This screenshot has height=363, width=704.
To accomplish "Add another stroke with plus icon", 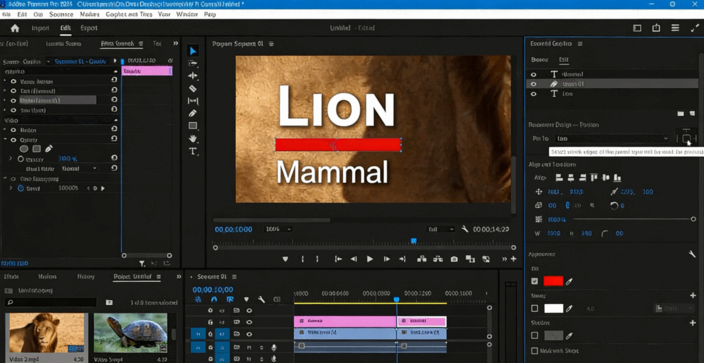I will click(692, 296).
